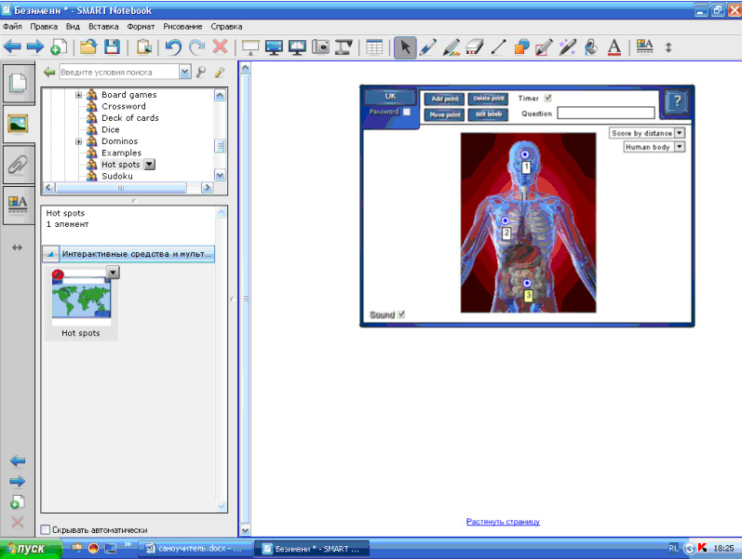Select the Eraser tool
This screenshot has width=742, height=560.
[475, 47]
